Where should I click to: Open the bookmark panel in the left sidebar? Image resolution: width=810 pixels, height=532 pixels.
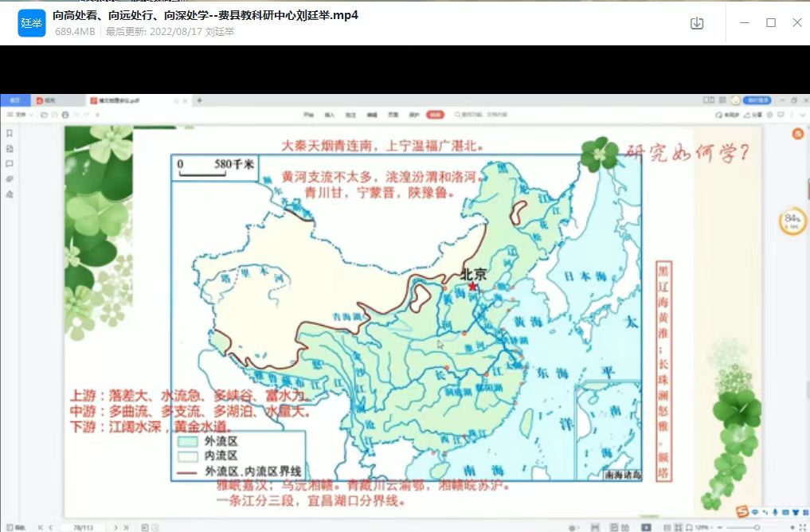coord(10,134)
